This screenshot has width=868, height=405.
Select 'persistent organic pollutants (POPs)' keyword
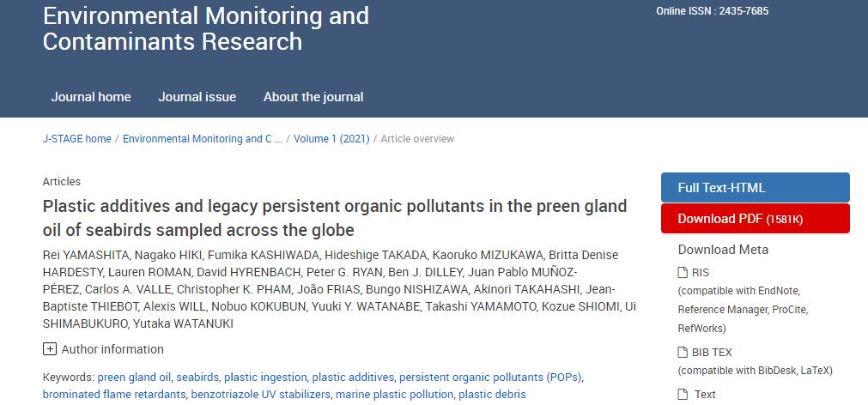[490, 377]
